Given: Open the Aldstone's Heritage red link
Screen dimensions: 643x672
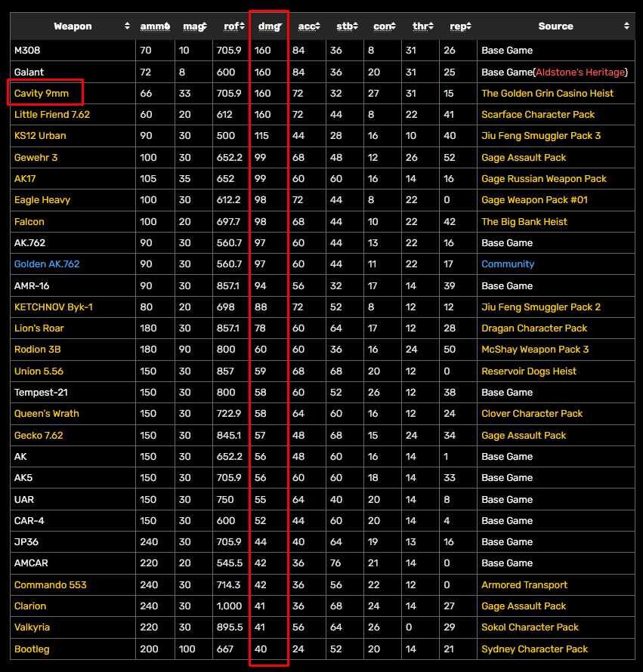Looking at the screenshot, I should [580, 72].
